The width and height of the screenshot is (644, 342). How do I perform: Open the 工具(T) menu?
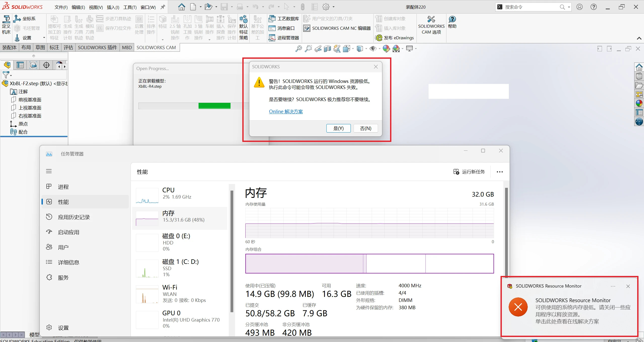pos(130,7)
